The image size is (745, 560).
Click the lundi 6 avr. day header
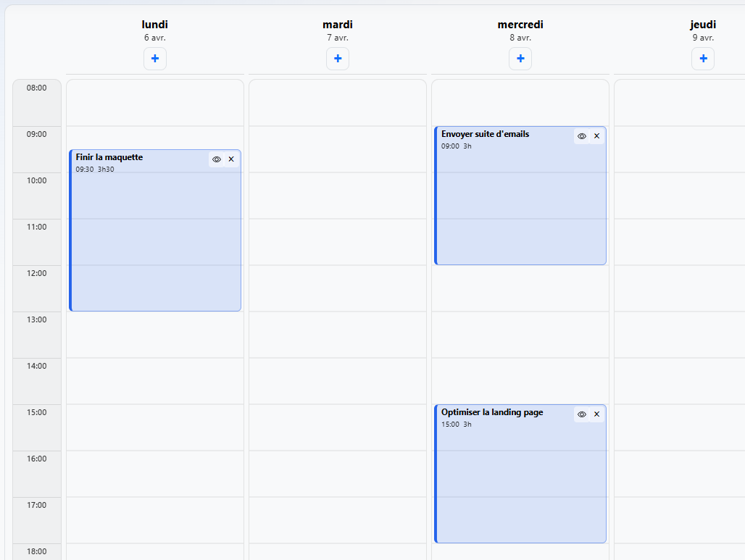click(155, 30)
